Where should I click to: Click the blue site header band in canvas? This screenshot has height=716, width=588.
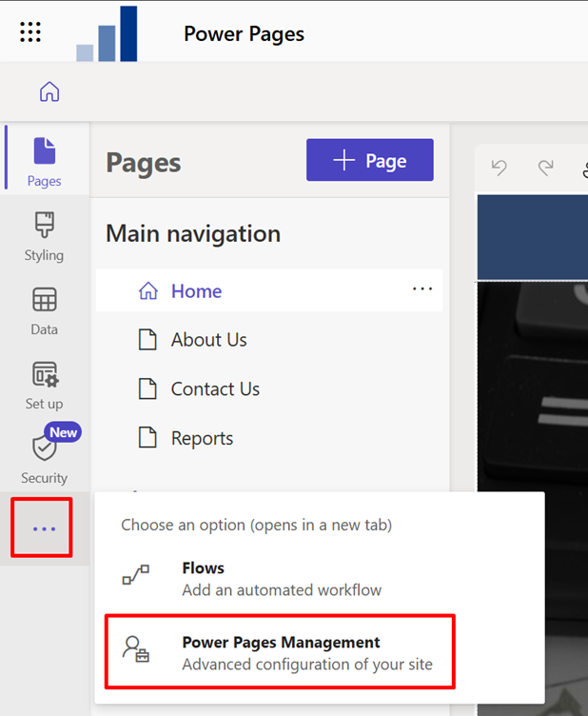533,237
